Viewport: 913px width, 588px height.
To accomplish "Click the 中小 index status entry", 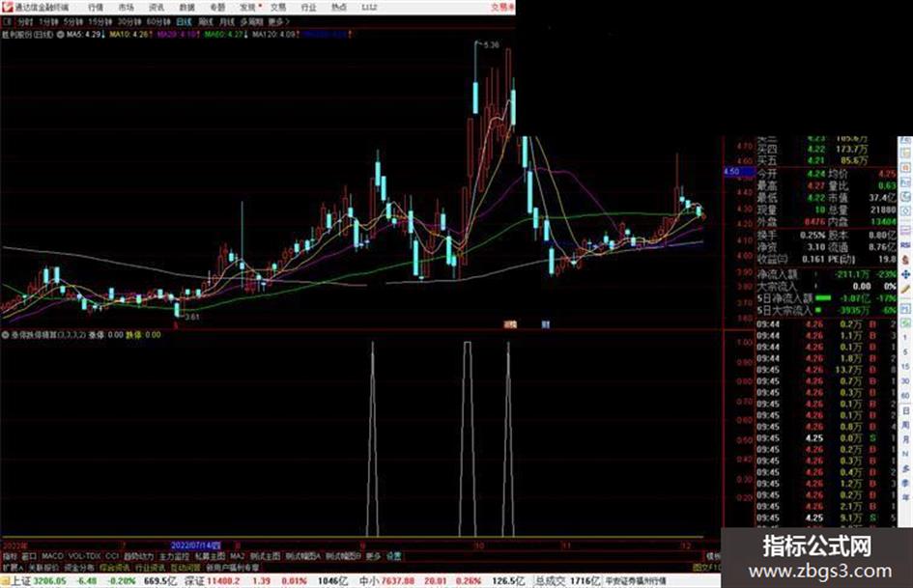I will (x=442, y=580).
